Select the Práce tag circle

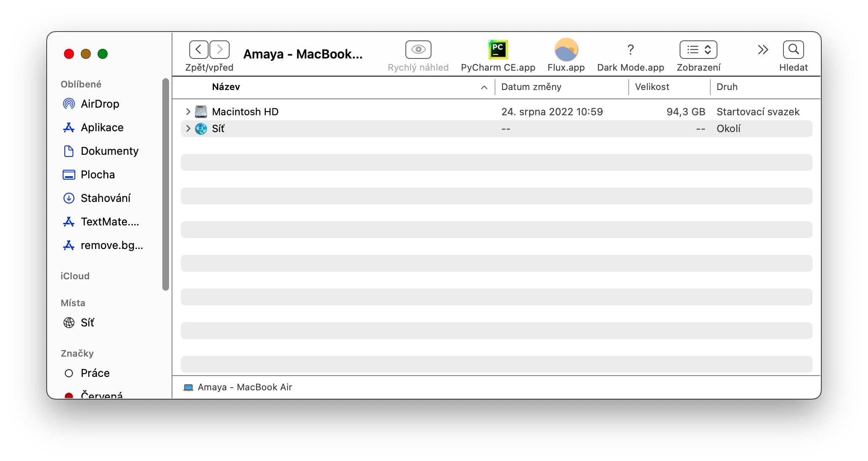point(69,373)
